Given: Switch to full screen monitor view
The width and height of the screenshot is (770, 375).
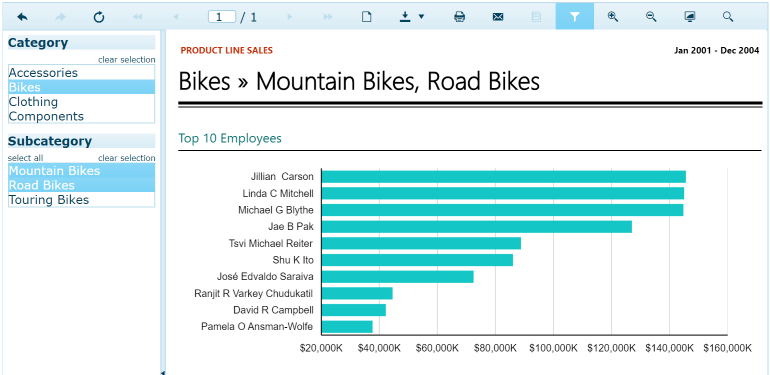Looking at the screenshot, I should [x=689, y=17].
